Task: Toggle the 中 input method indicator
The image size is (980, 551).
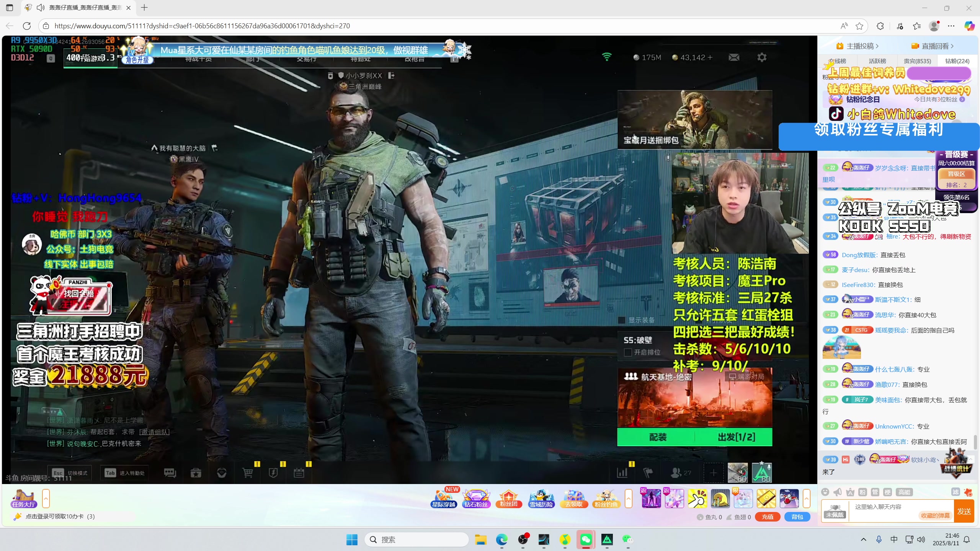Action: [x=894, y=540]
